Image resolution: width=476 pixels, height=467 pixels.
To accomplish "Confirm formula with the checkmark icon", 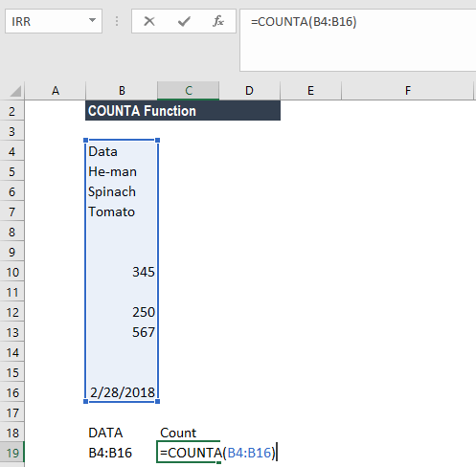I will tap(184, 21).
